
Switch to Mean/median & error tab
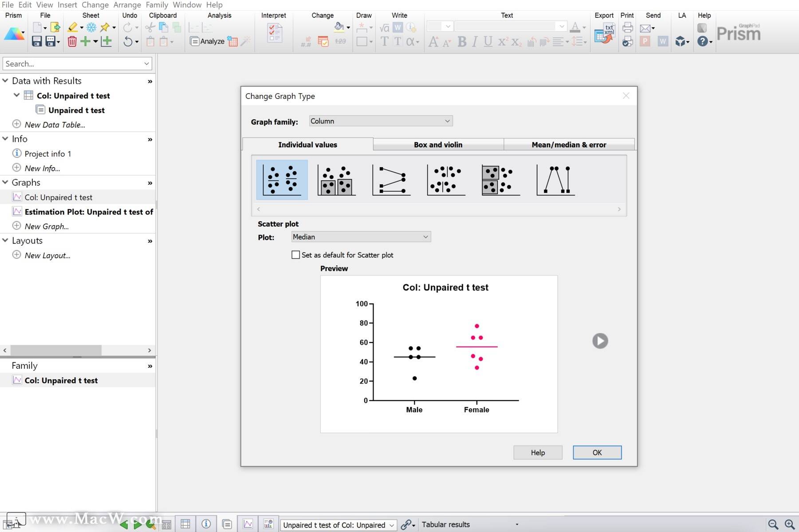[x=569, y=145]
